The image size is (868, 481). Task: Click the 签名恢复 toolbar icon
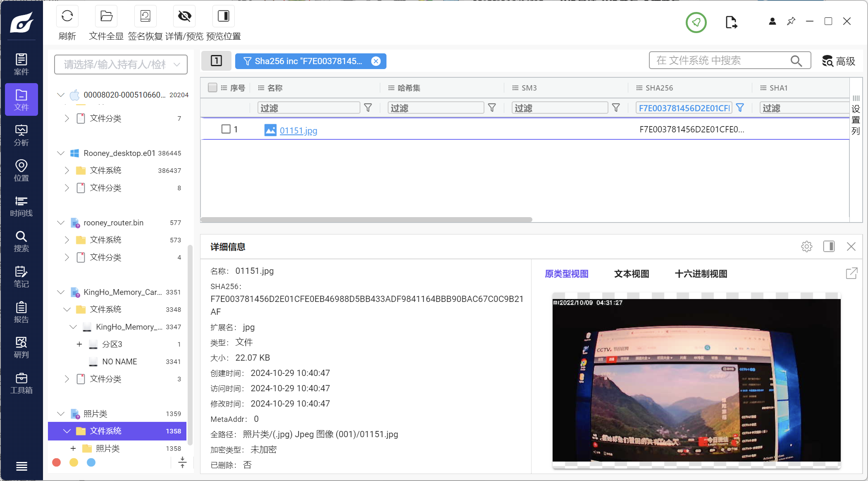[145, 17]
